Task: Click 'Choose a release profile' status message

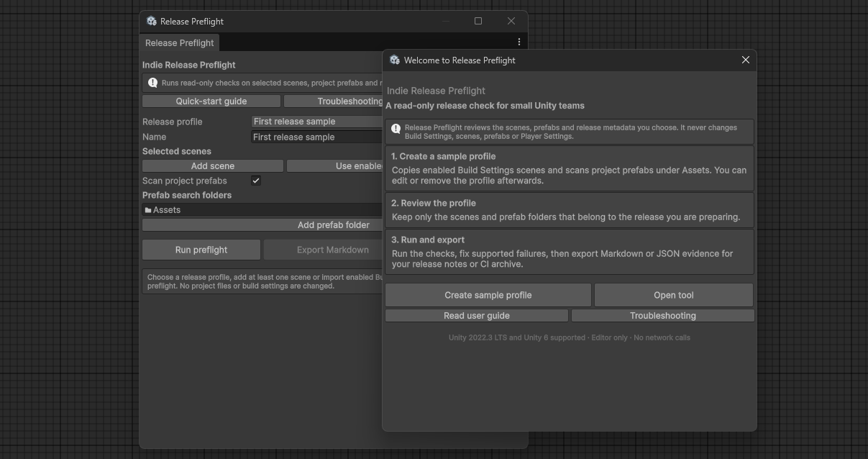Action: pyautogui.click(x=262, y=281)
